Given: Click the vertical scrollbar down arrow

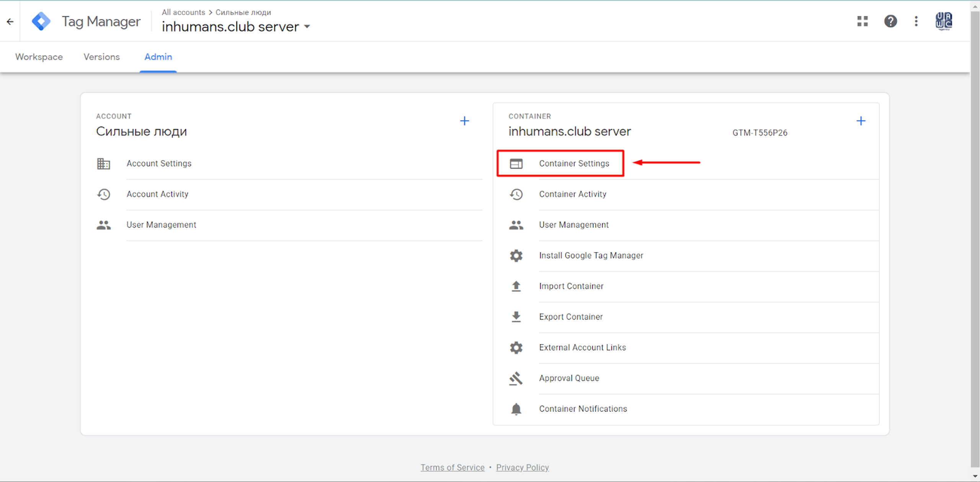Looking at the screenshot, I should tap(975, 476).
